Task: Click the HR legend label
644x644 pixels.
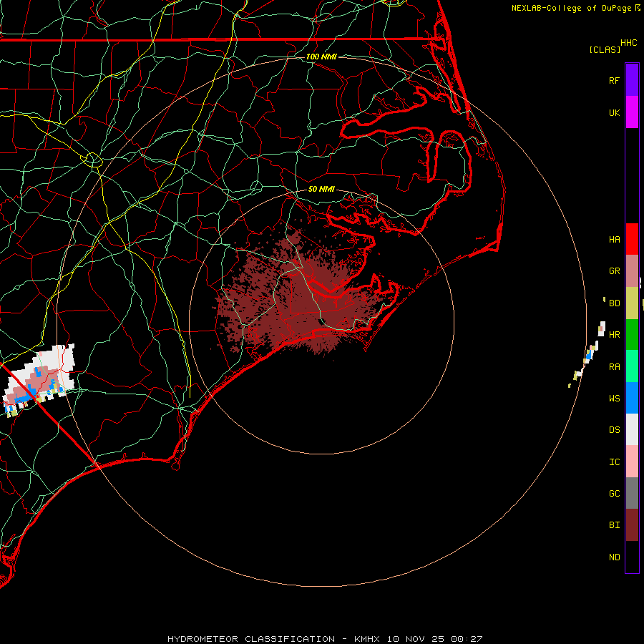Action: (615, 335)
